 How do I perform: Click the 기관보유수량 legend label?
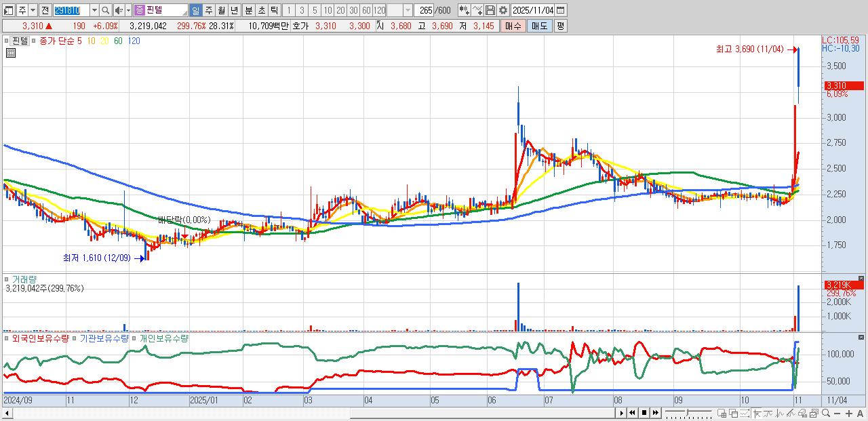pos(104,338)
